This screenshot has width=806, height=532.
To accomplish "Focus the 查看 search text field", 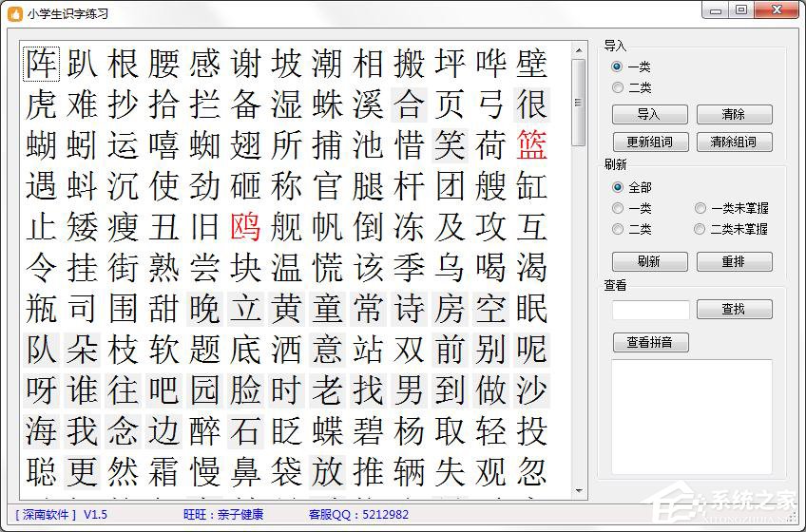I will (x=651, y=310).
